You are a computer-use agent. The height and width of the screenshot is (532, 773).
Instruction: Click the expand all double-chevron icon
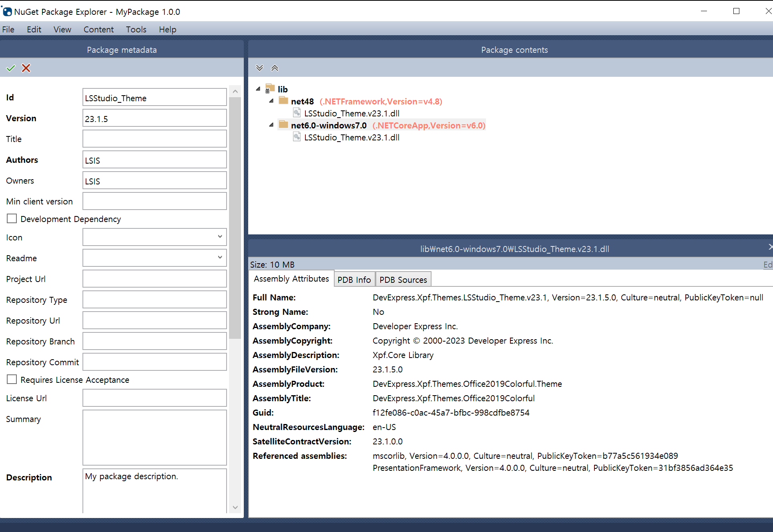(259, 68)
